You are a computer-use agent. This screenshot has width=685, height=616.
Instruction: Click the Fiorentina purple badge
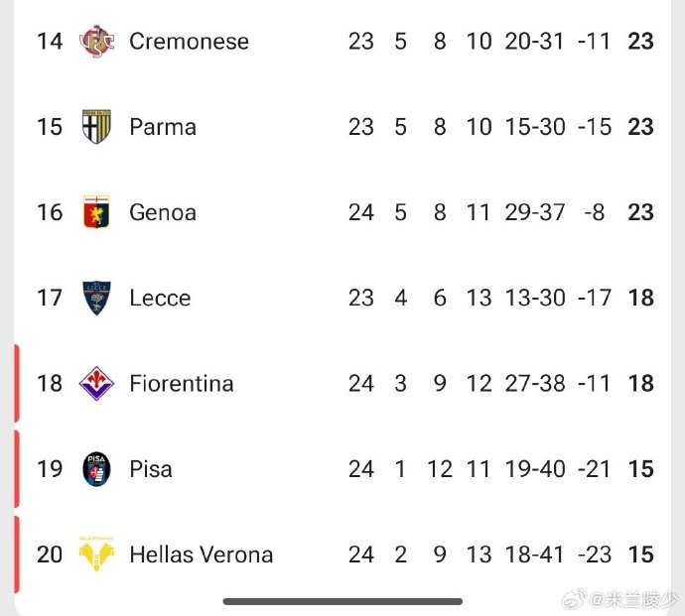96,383
